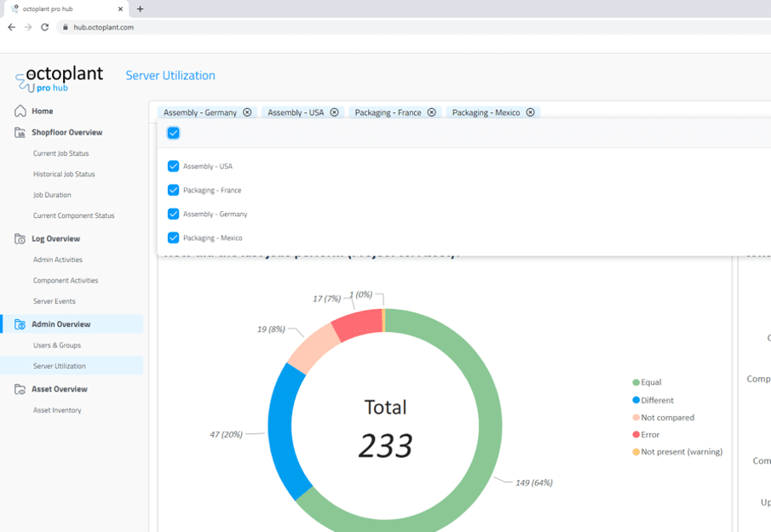
Task: Go to Asset Inventory page
Action: coord(57,410)
